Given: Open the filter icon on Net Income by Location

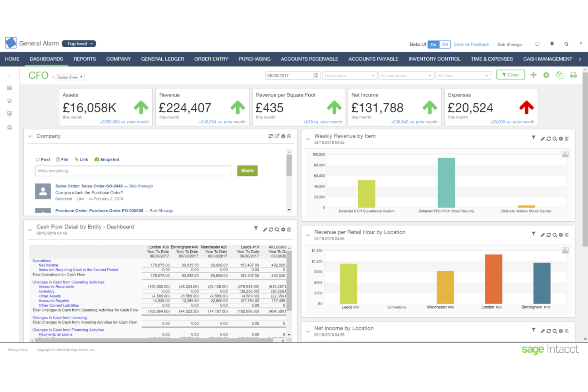Looking at the screenshot, I should (x=534, y=330).
